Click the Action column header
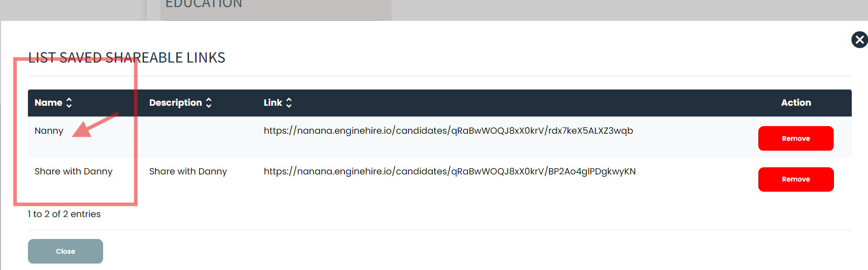This screenshot has width=868, height=270. [x=795, y=103]
